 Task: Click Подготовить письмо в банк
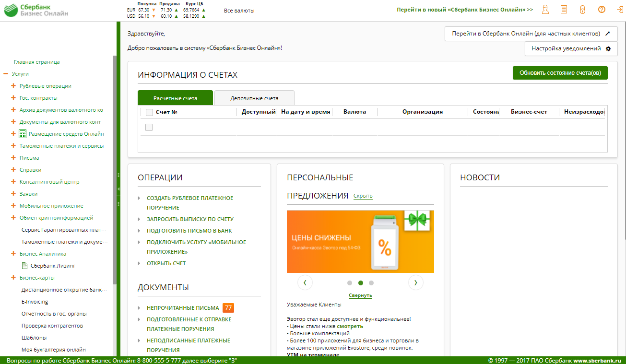189,231
